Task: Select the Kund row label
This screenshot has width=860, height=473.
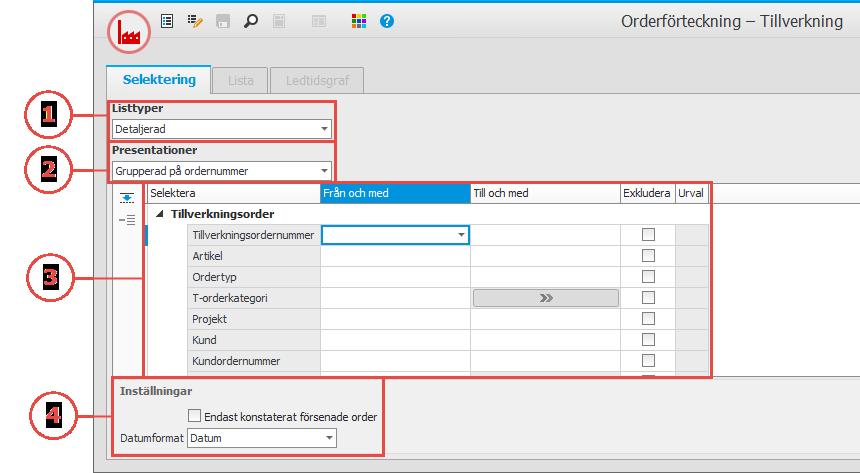Action: point(253,340)
